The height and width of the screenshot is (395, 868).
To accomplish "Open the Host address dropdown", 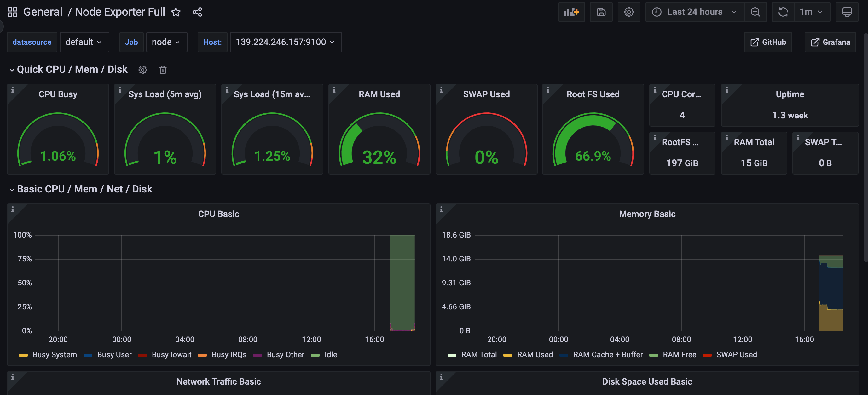I will coord(286,42).
